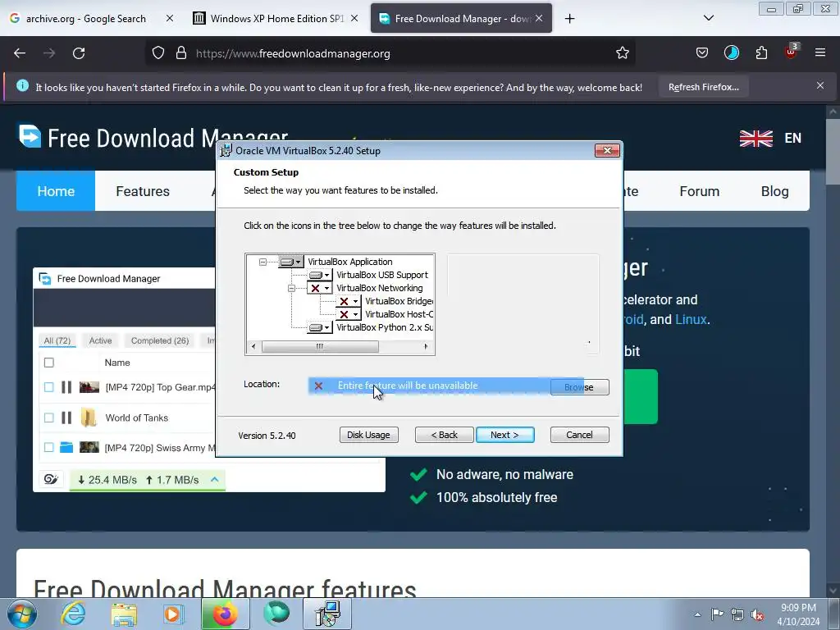Click the Save to Pocket icon
The width and height of the screenshot is (840, 630).
click(x=702, y=53)
